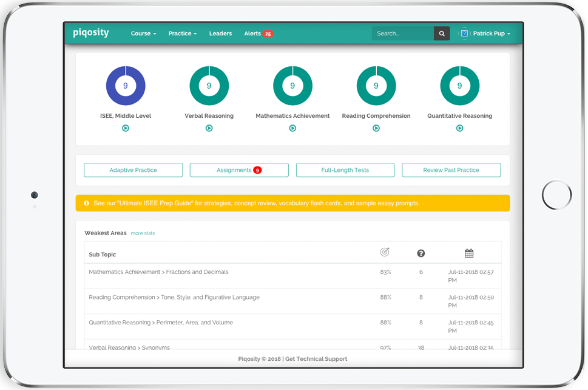
Task: Click the calendar date column icon
Action: tap(469, 253)
